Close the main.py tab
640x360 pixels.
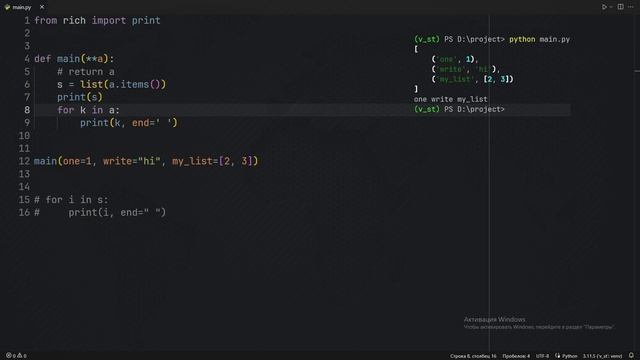(x=42, y=7)
